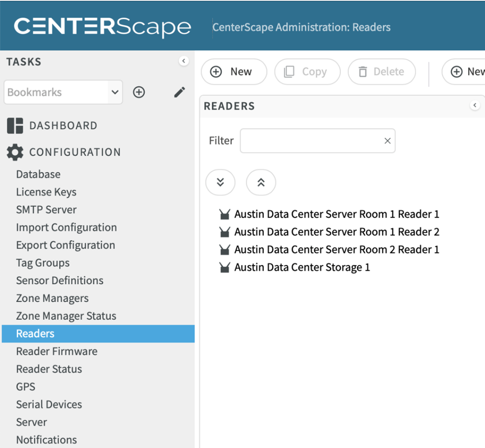The image size is (485, 448).
Task: Click the CenterScape logo
Action: (103, 27)
